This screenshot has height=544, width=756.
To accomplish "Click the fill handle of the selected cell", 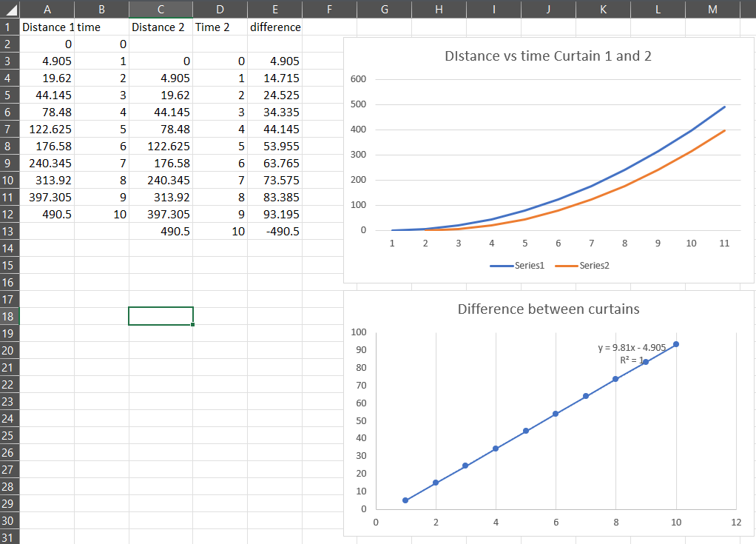I will coord(193,324).
